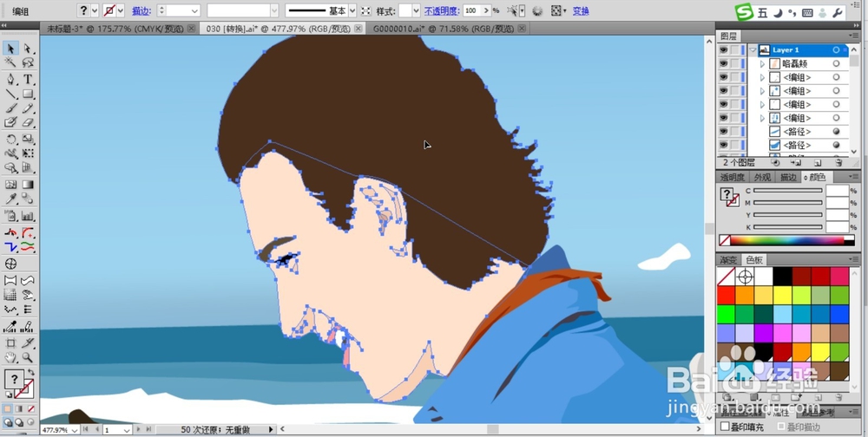Select the Rectangle tool

click(28, 94)
